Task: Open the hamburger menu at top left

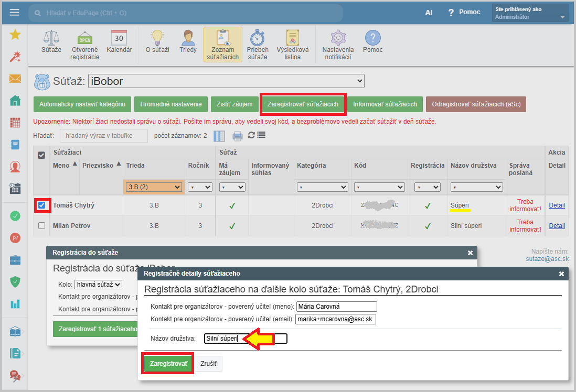Action: tap(14, 13)
